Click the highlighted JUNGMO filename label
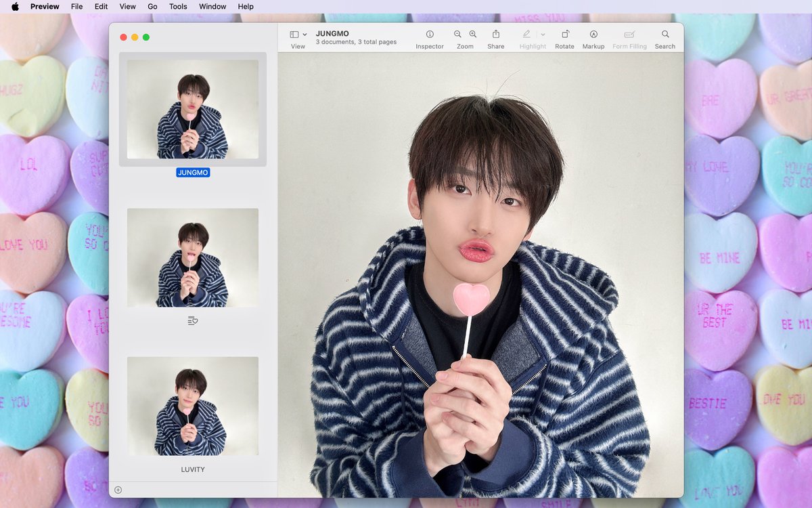Screen dimensions: 812x508 click(x=193, y=173)
